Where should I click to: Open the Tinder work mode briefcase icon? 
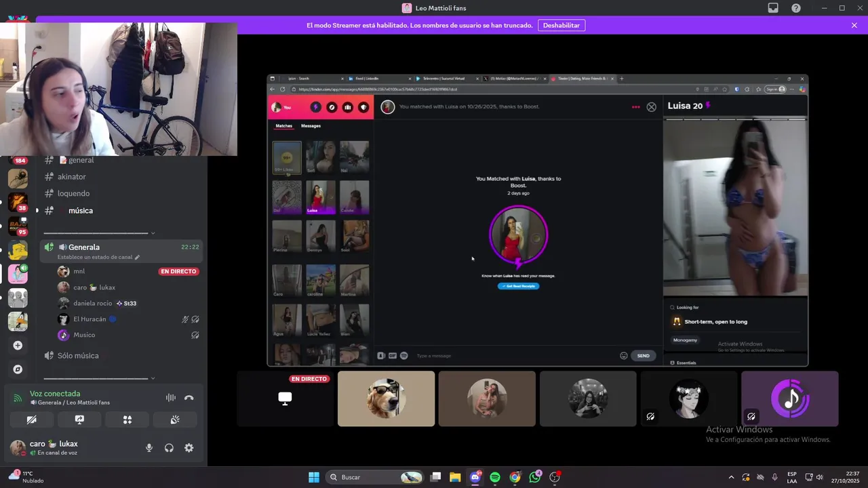[348, 107]
